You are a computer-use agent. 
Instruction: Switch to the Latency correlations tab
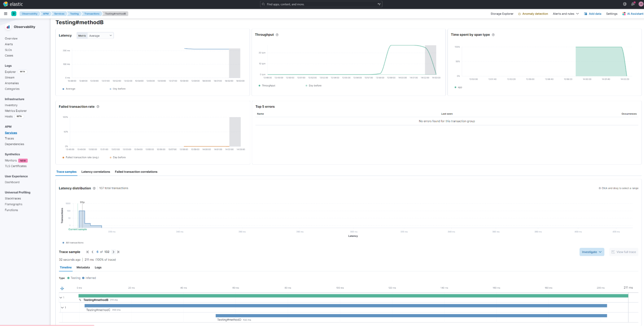[96, 172]
